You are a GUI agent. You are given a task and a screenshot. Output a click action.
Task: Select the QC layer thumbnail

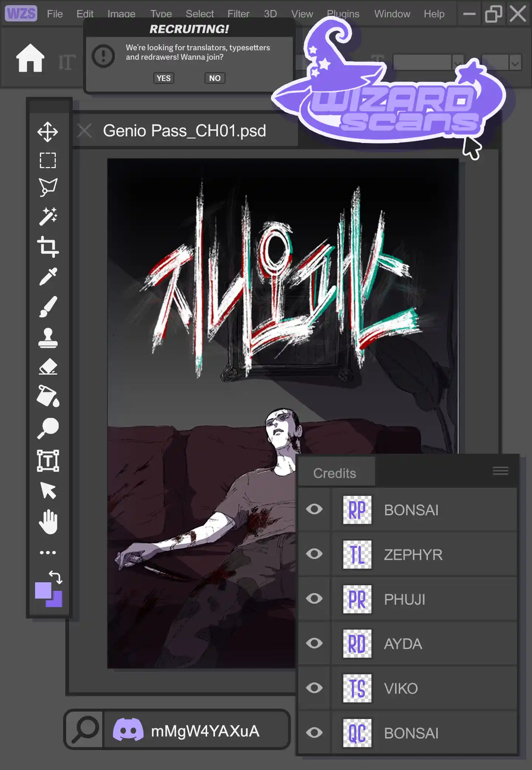click(357, 733)
